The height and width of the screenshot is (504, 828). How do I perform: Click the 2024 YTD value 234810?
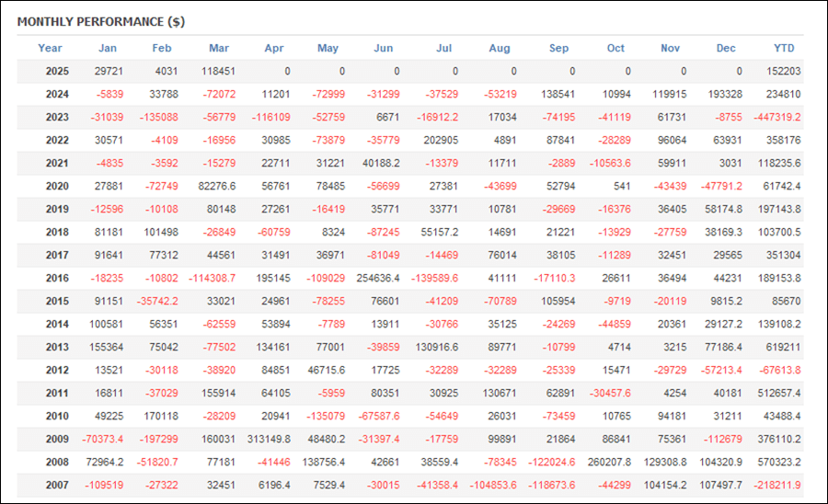click(x=784, y=95)
